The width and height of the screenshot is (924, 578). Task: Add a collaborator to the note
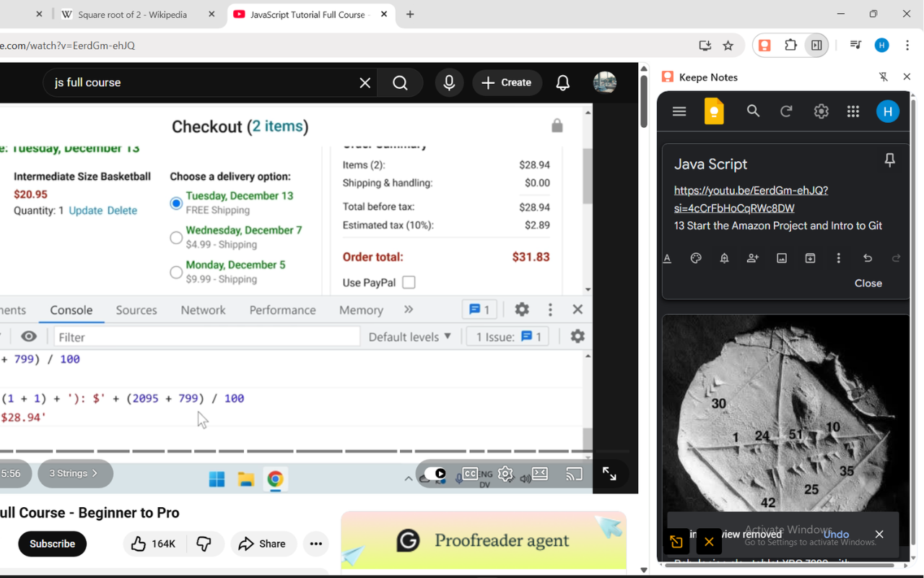pyautogui.click(x=753, y=258)
